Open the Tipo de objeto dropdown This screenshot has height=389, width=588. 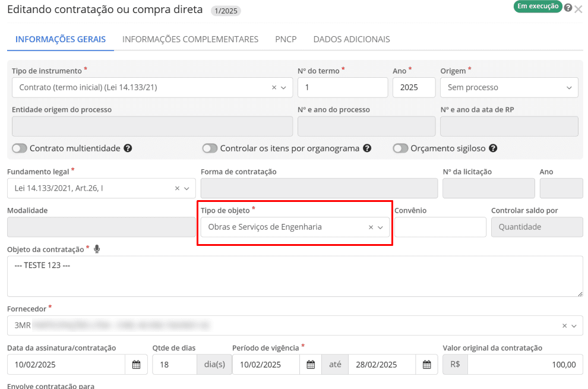point(381,227)
